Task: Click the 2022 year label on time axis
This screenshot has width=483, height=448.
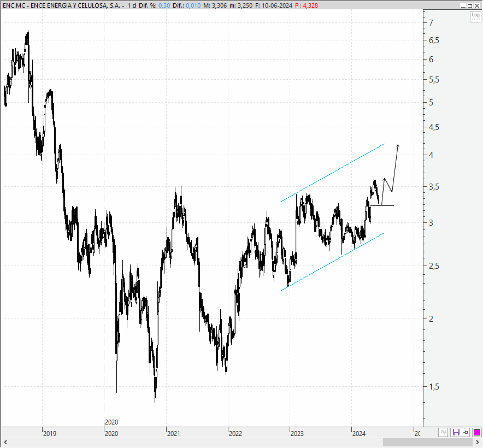Action: coord(235,433)
